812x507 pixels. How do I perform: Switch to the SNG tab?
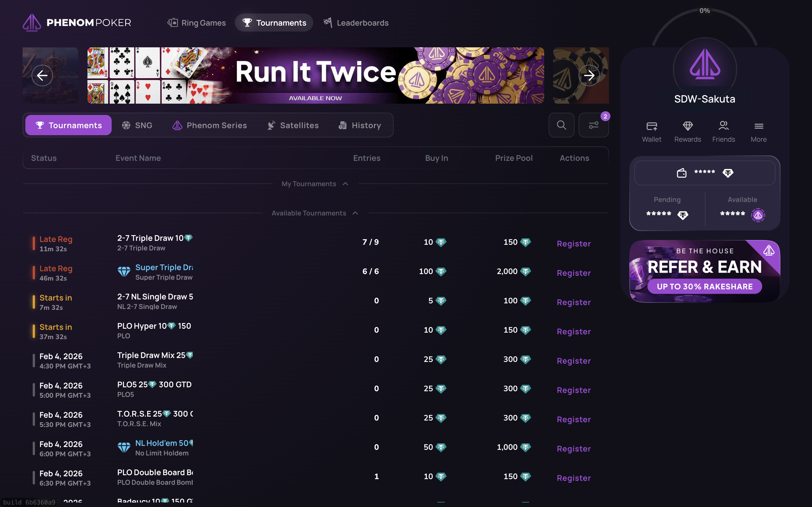[x=137, y=125]
